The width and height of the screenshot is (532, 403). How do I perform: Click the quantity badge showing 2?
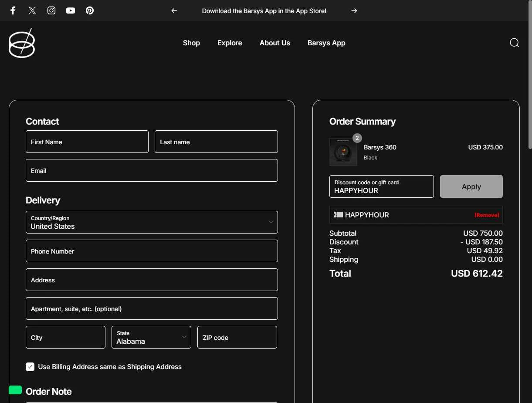point(357,138)
